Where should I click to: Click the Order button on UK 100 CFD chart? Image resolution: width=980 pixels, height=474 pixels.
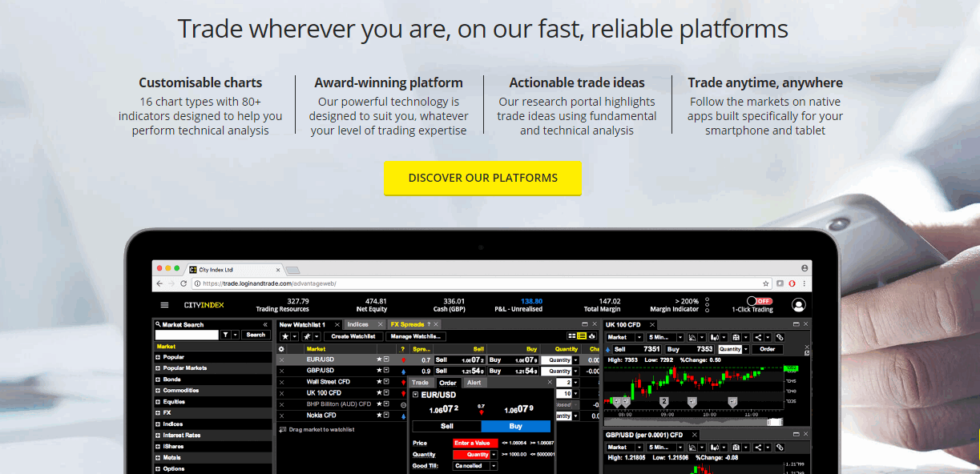[x=767, y=349]
